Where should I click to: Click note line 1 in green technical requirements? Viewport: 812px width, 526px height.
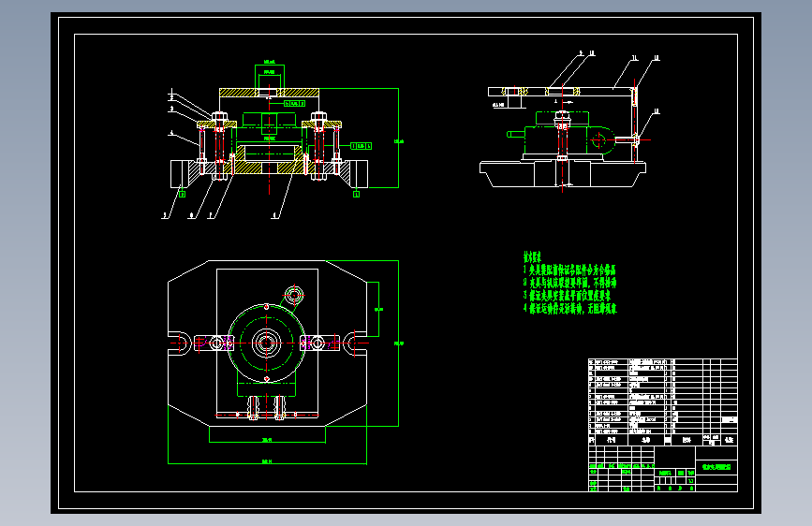pos(569,270)
